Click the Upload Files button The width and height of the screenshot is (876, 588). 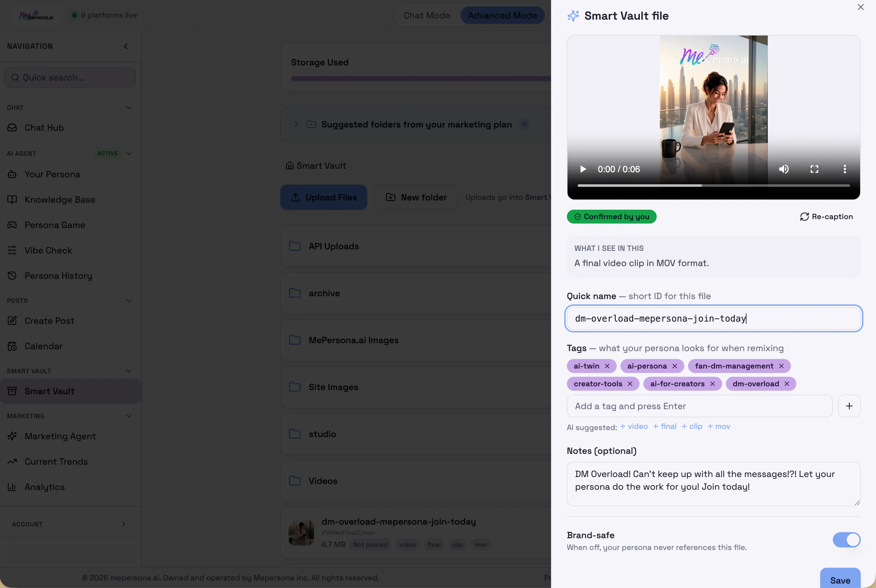323,197
